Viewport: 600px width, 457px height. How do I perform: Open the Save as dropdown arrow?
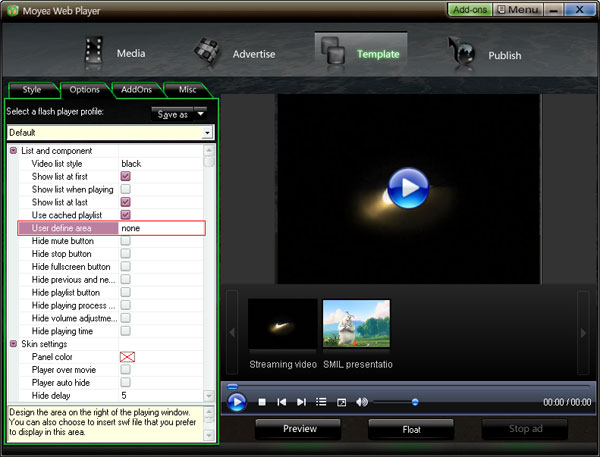[x=201, y=114]
